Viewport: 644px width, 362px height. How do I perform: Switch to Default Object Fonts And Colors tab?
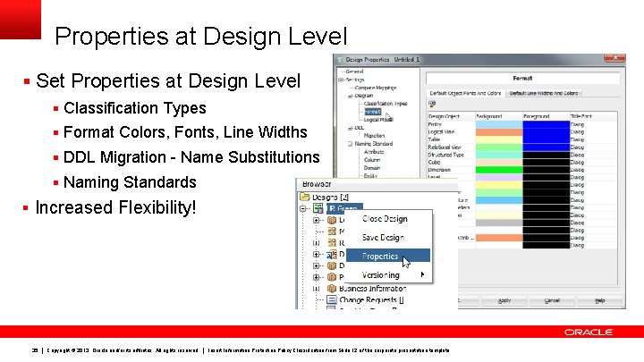pyautogui.click(x=465, y=93)
